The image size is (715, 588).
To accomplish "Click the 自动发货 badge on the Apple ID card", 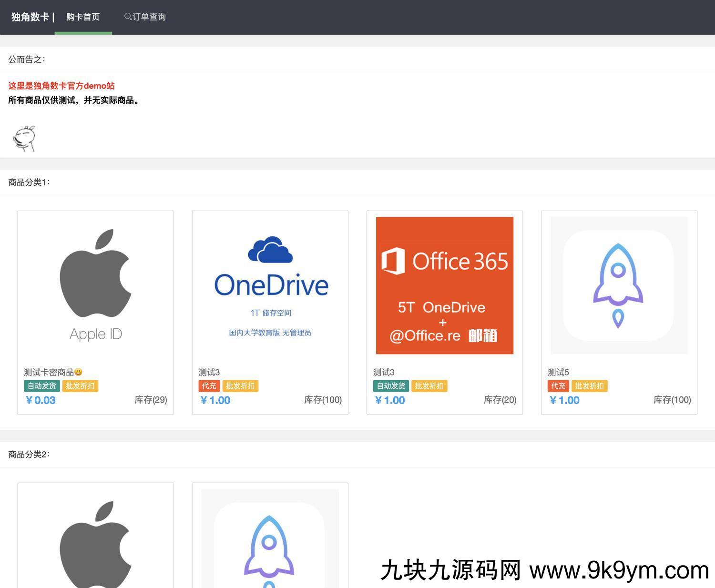I will click(x=42, y=386).
